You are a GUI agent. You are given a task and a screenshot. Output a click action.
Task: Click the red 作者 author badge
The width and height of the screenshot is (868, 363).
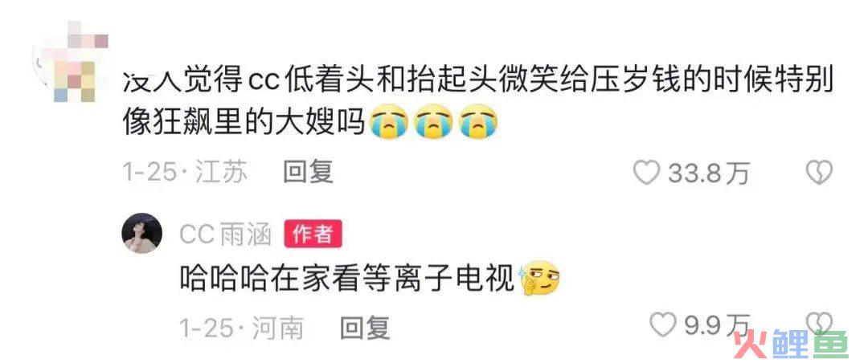[x=313, y=234]
